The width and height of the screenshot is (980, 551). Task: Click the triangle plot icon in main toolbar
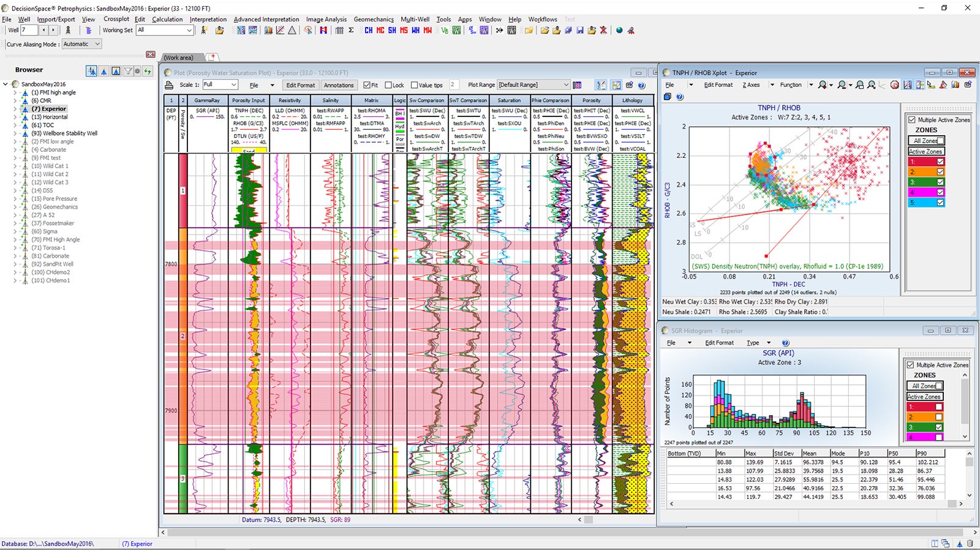coord(292,30)
